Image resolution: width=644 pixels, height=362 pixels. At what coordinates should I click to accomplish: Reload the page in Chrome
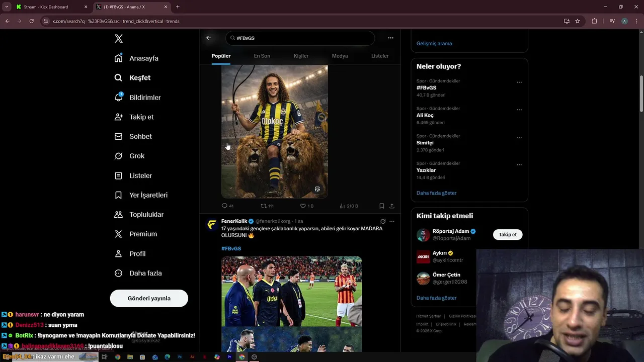pos(31,21)
